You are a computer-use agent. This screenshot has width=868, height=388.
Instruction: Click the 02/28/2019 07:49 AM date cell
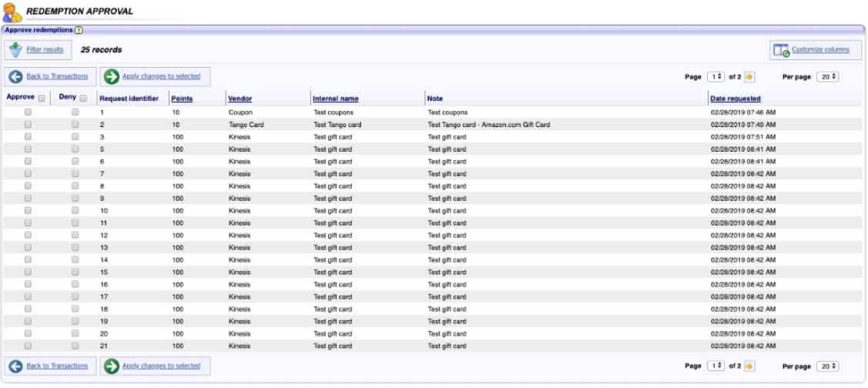click(x=743, y=125)
